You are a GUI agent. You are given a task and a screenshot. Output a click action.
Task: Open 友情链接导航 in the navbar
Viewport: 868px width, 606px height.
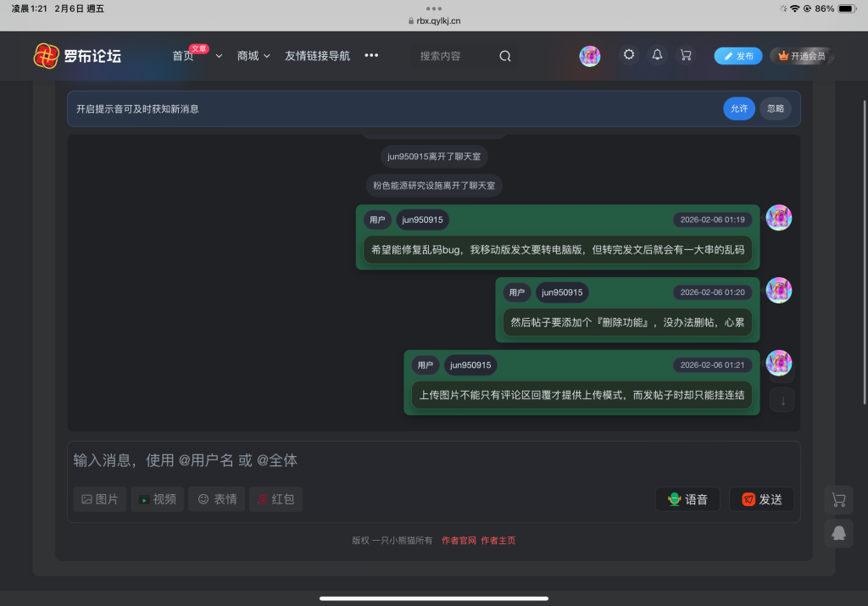pyautogui.click(x=315, y=54)
